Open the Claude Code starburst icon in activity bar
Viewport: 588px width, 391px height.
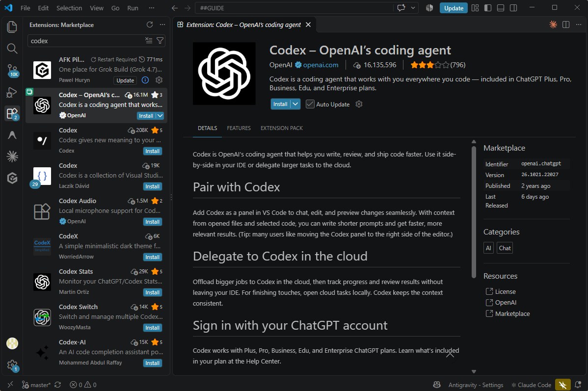pyautogui.click(x=12, y=156)
